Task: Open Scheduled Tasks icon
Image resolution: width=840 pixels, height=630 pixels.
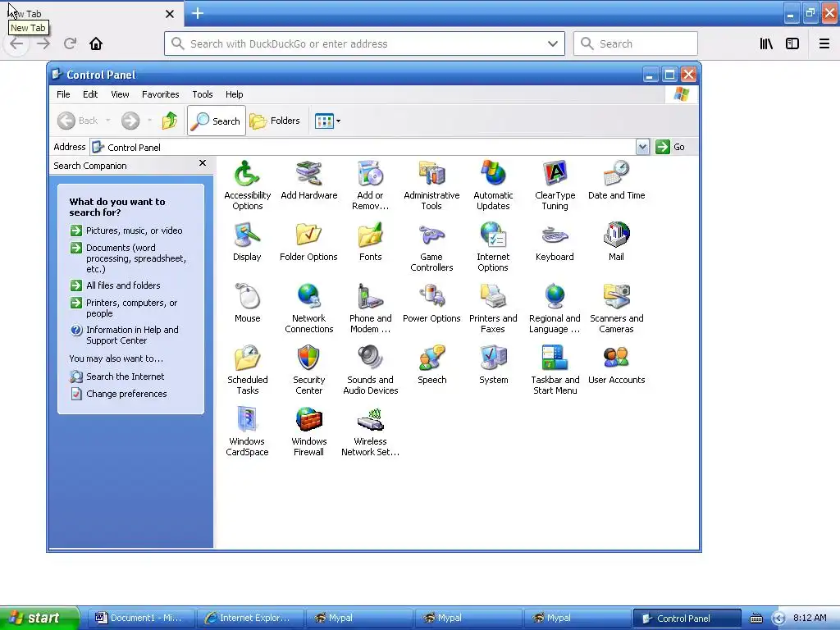Action: pyautogui.click(x=247, y=370)
